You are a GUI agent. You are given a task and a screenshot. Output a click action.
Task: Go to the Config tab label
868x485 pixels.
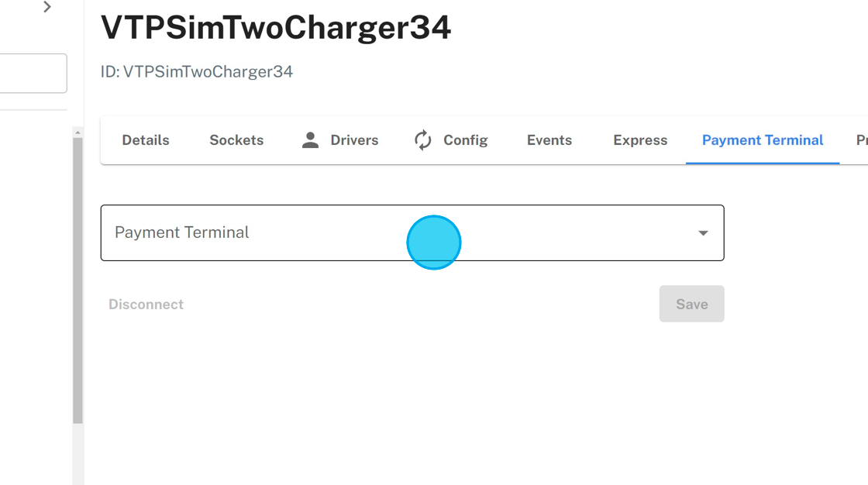[x=465, y=140]
